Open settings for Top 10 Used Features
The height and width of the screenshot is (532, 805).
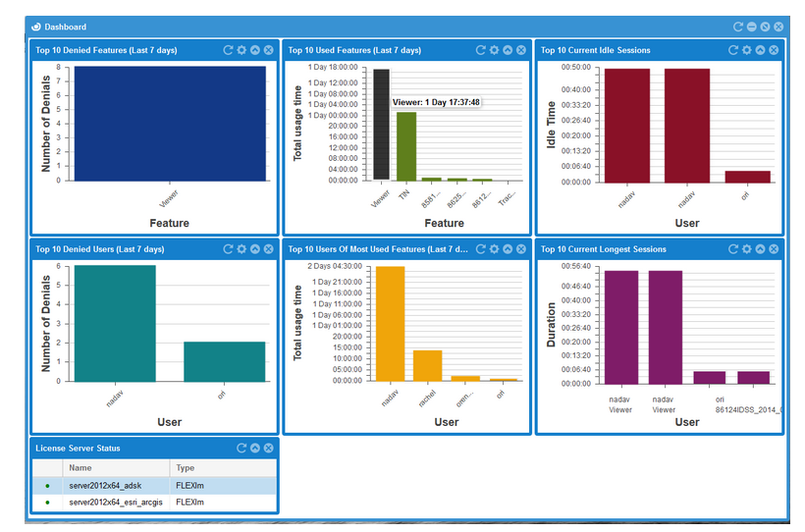pyautogui.click(x=495, y=50)
